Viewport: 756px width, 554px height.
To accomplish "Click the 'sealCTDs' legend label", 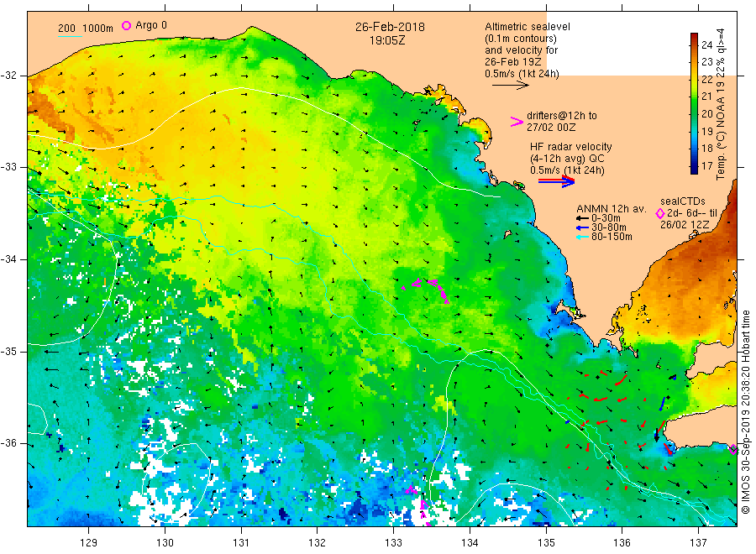I will click(x=683, y=201).
